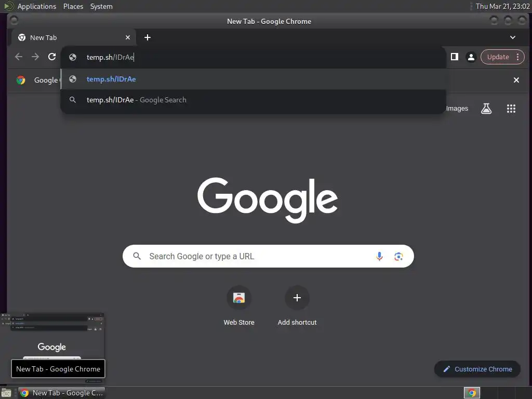532x399 pixels.
Task: Toggle the side panel icon
Action: pos(454,57)
